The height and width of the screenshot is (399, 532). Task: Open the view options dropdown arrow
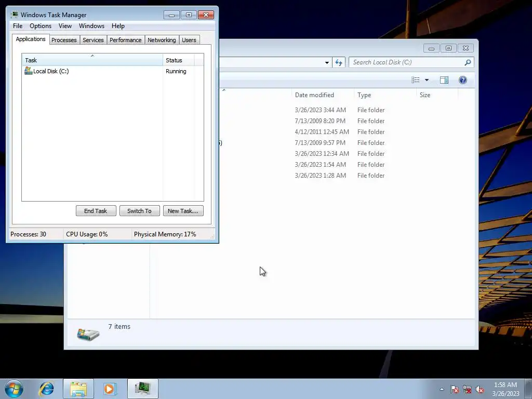[427, 80]
